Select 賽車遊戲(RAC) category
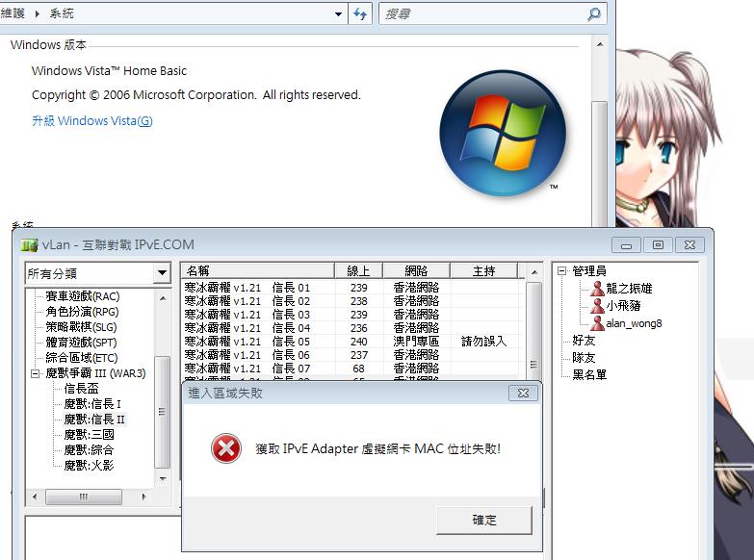This screenshot has width=754, height=560. (83, 296)
